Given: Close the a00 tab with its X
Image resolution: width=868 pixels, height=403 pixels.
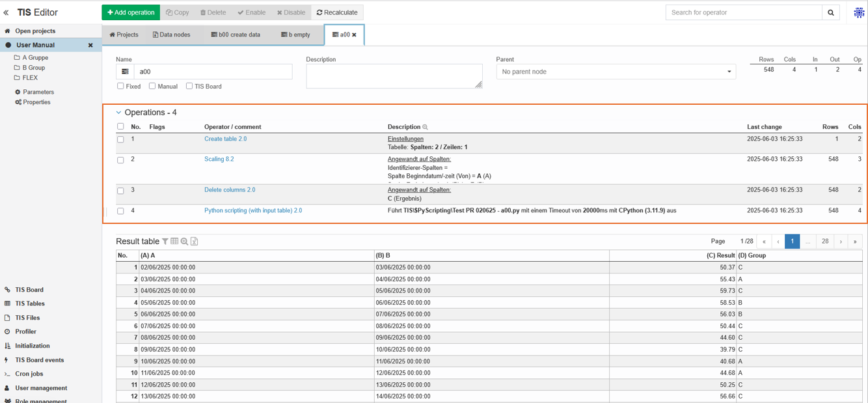Looking at the screenshot, I should 355,35.
